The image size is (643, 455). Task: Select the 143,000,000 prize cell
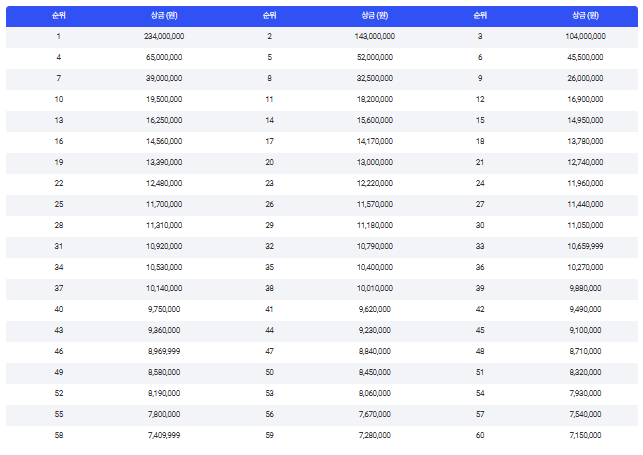(x=375, y=36)
